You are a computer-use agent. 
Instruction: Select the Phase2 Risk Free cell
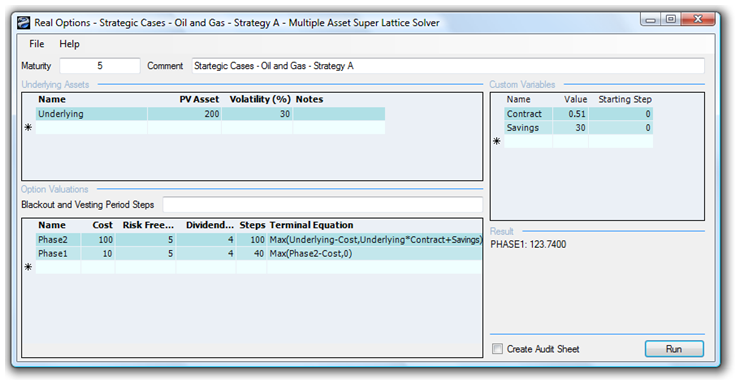click(x=145, y=240)
